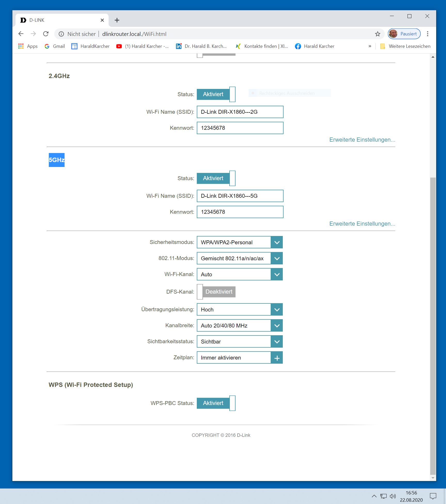This screenshot has height=504, width=446.
Task: Open a new browser tab
Action: pyautogui.click(x=117, y=20)
